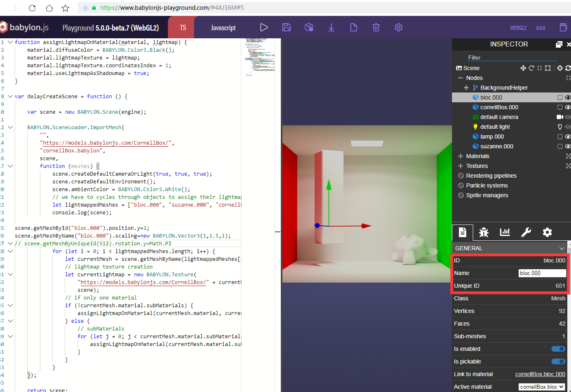The height and width of the screenshot is (392, 571).
Task: Open the playground settings gear
Action: 398,27
